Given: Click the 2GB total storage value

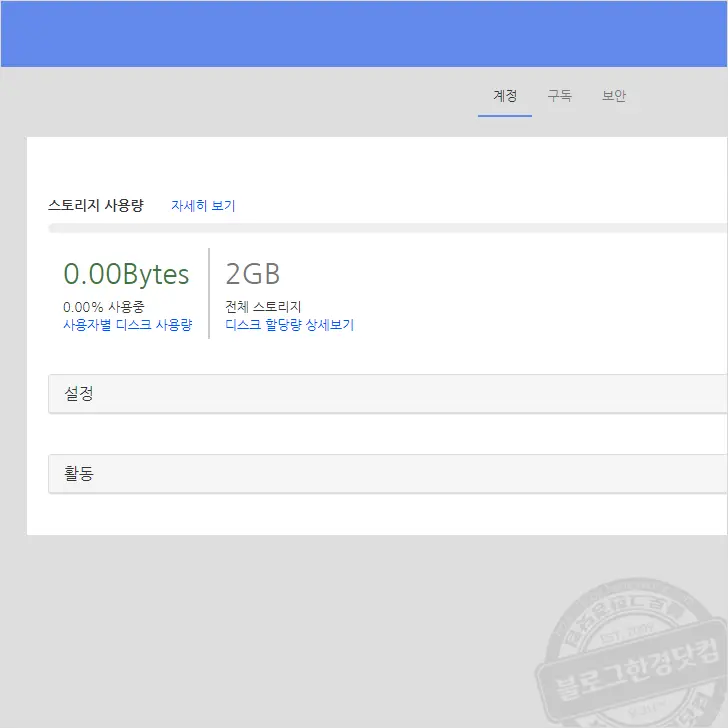Looking at the screenshot, I should (253, 274).
